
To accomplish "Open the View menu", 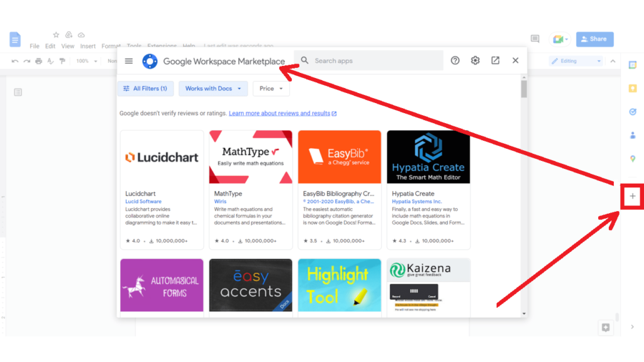I will (x=68, y=46).
